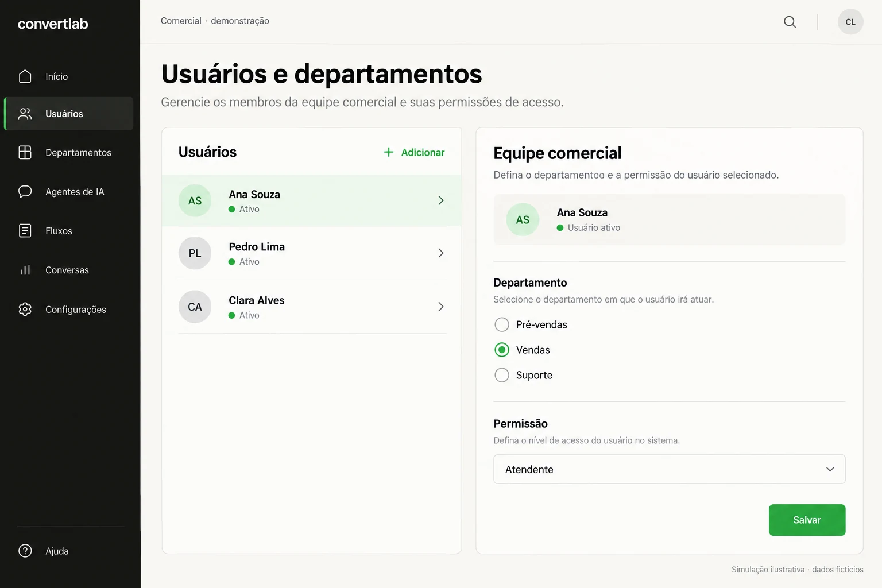Click the convertlab logo
The height and width of the screenshot is (588, 882).
pyautogui.click(x=53, y=24)
